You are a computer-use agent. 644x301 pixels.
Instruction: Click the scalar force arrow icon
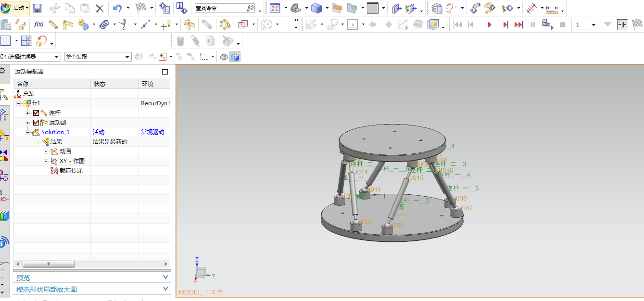pyautogui.click(x=146, y=24)
